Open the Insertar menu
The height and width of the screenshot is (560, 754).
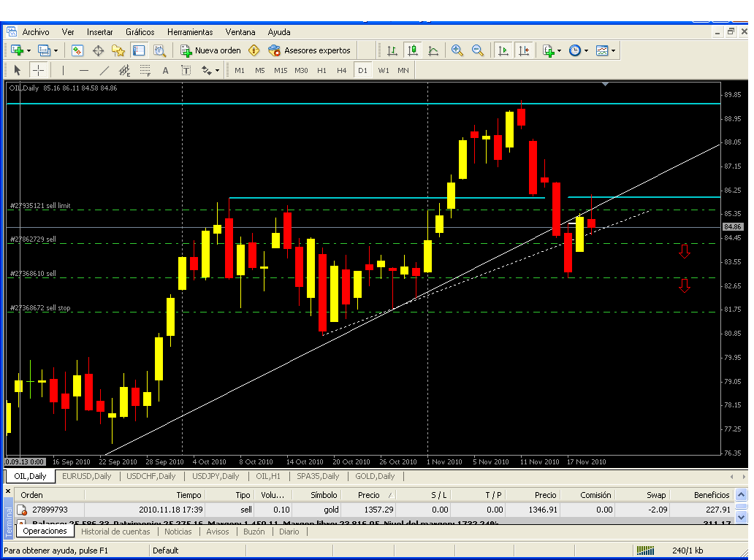99,32
